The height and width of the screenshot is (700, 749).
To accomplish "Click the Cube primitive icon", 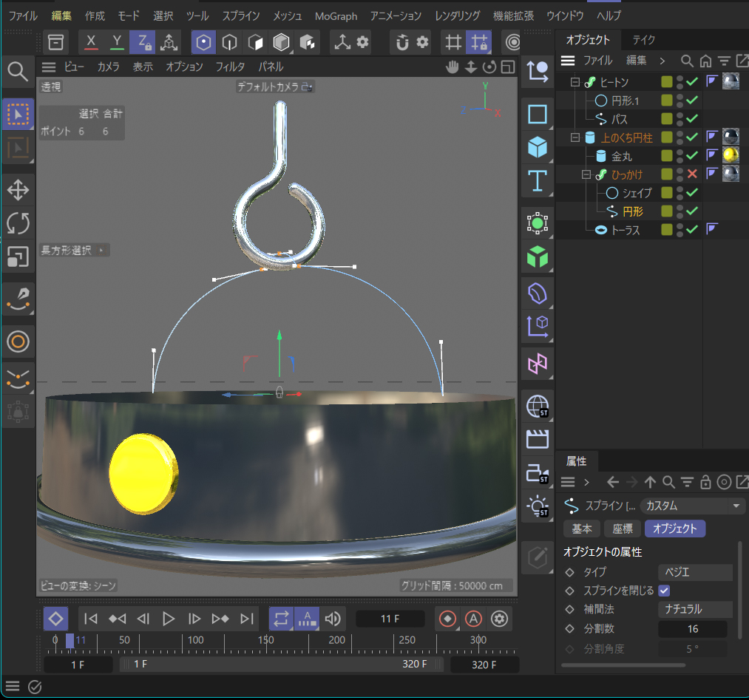I will (538, 148).
